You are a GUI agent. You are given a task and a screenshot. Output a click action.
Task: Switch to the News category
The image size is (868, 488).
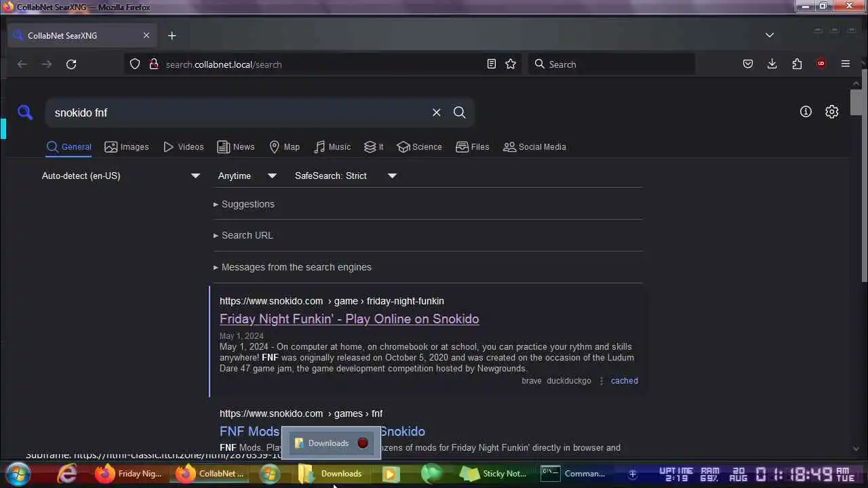tap(236, 147)
